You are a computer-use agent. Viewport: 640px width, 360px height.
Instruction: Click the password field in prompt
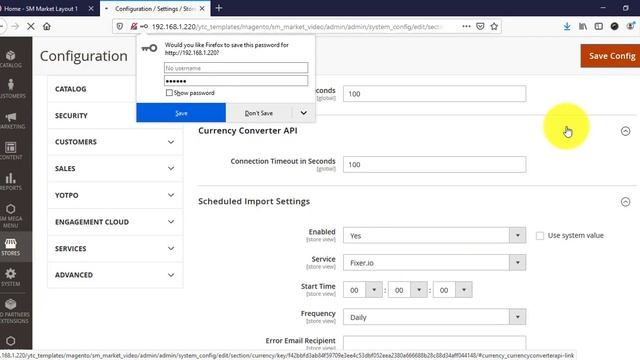coord(236,81)
